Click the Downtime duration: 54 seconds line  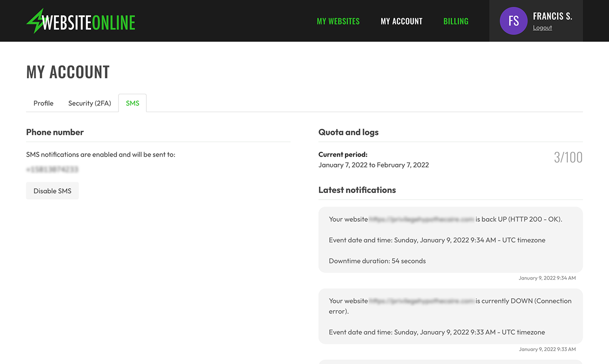[x=377, y=261]
